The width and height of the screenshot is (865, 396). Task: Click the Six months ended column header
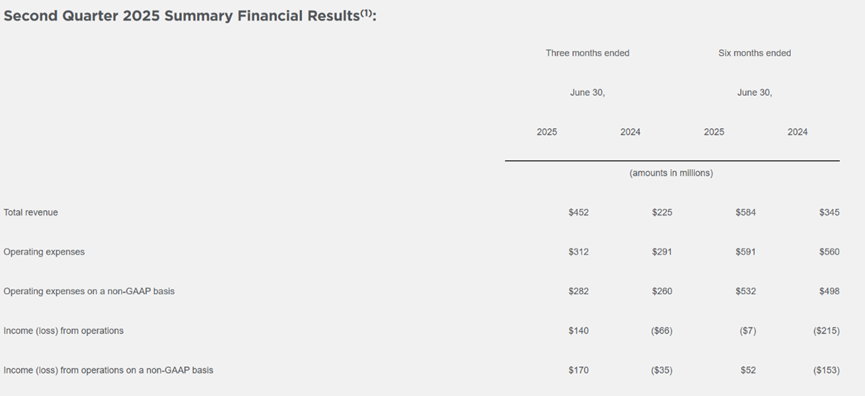755,53
